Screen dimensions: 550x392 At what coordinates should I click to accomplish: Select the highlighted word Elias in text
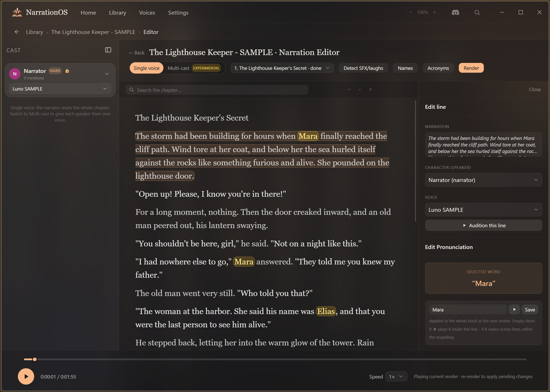326,311
